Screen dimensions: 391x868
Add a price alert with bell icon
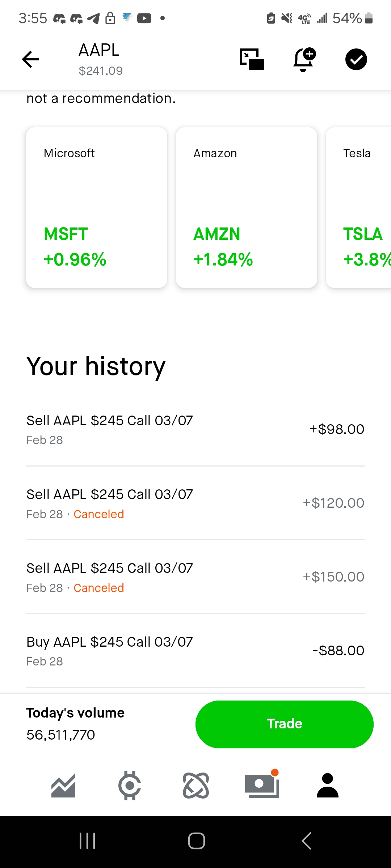tap(304, 59)
